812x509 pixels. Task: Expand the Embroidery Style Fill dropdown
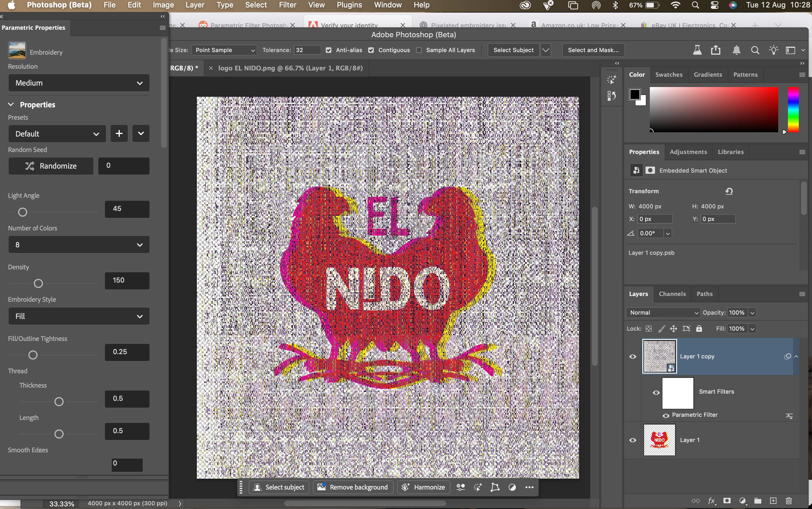pyautogui.click(x=79, y=316)
